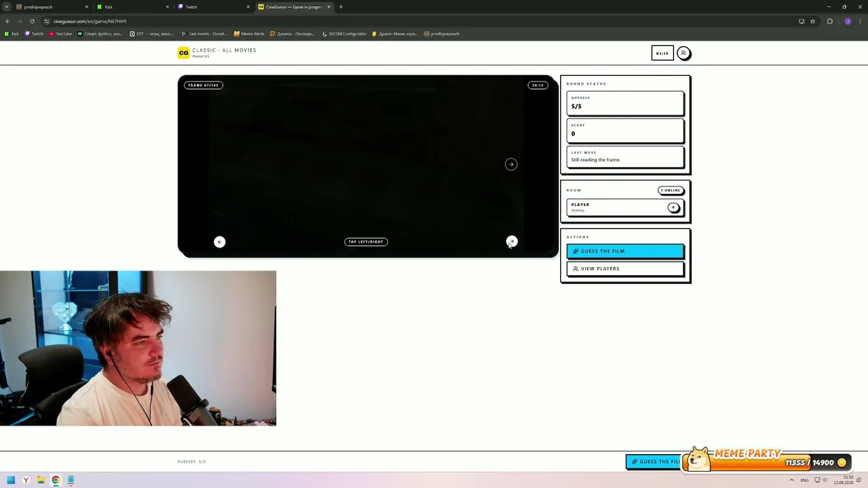This screenshot has width=868, height=488.
Task: Select the Player row in Room panel
Action: [625, 207]
